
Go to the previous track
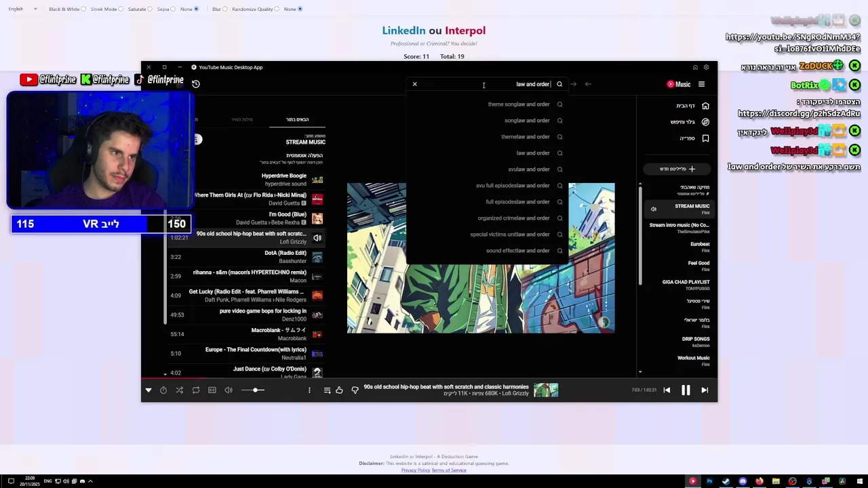click(667, 390)
